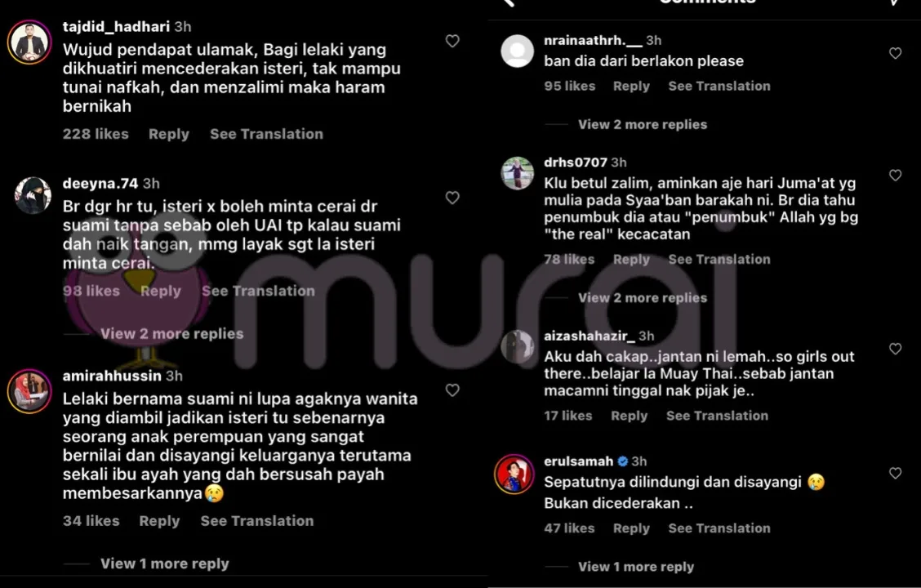See Translation of deeyna.74's comment
921x588 pixels.
click(259, 291)
